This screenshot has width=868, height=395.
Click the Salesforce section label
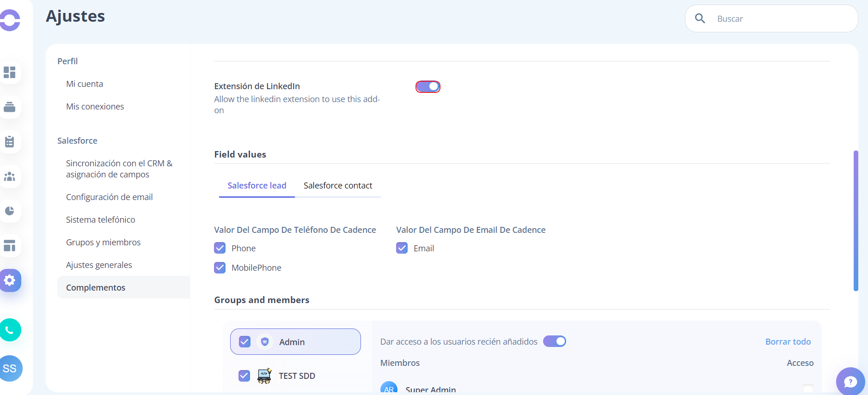pyautogui.click(x=77, y=141)
